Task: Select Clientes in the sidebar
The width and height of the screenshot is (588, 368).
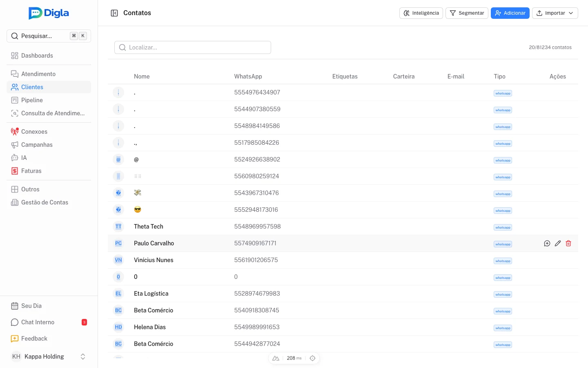Action: point(49,87)
